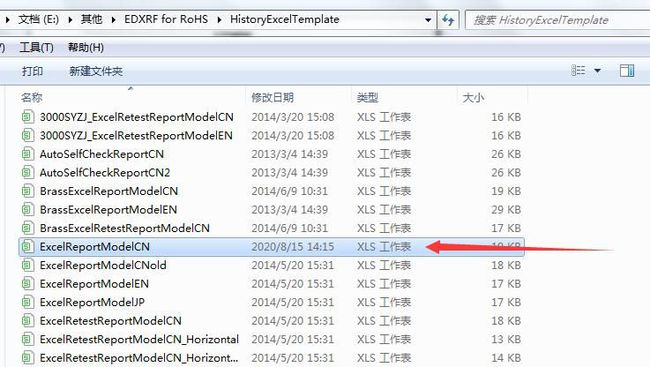Click the 13 KB size value
Viewport: 650px width, 367px height.
[x=506, y=339]
